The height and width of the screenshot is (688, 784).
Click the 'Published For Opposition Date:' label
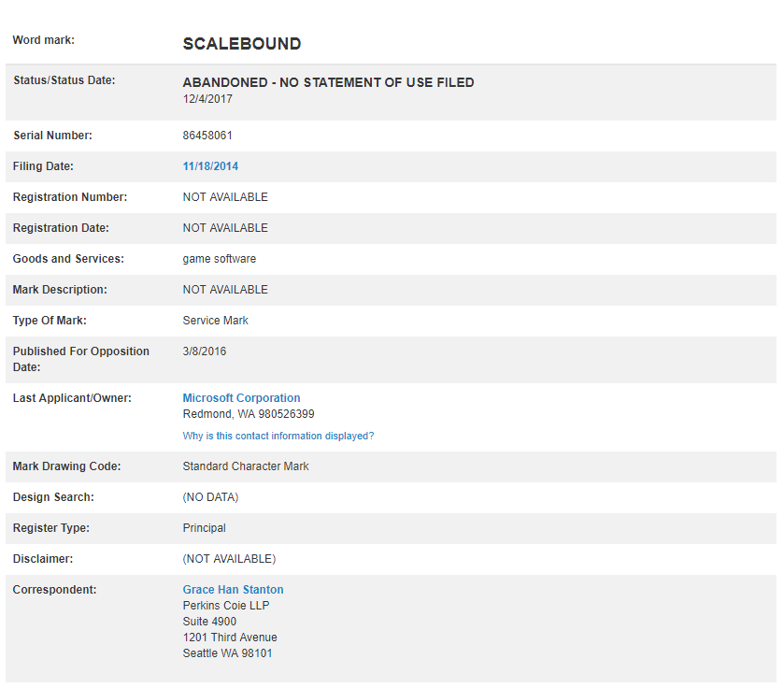(x=81, y=360)
